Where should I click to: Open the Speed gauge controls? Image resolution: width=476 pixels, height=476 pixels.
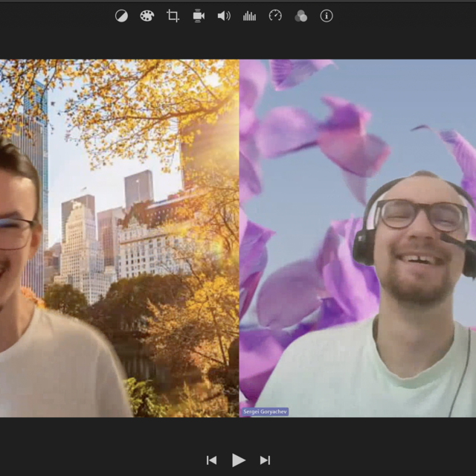click(275, 16)
